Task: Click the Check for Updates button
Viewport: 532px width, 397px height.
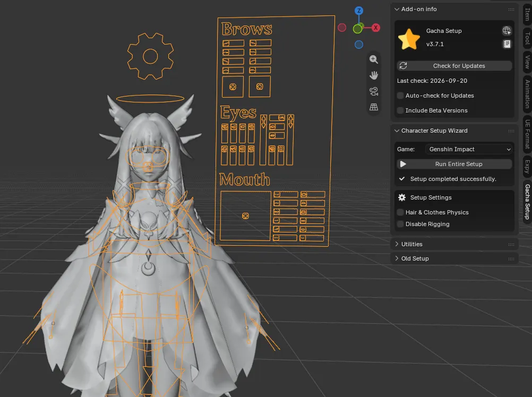Action: (x=454, y=66)
